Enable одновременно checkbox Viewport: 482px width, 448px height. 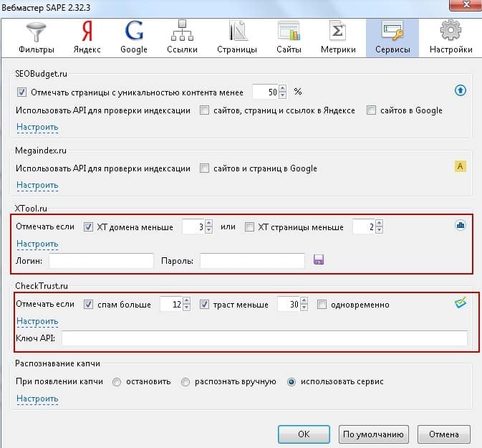coord(322,305)
